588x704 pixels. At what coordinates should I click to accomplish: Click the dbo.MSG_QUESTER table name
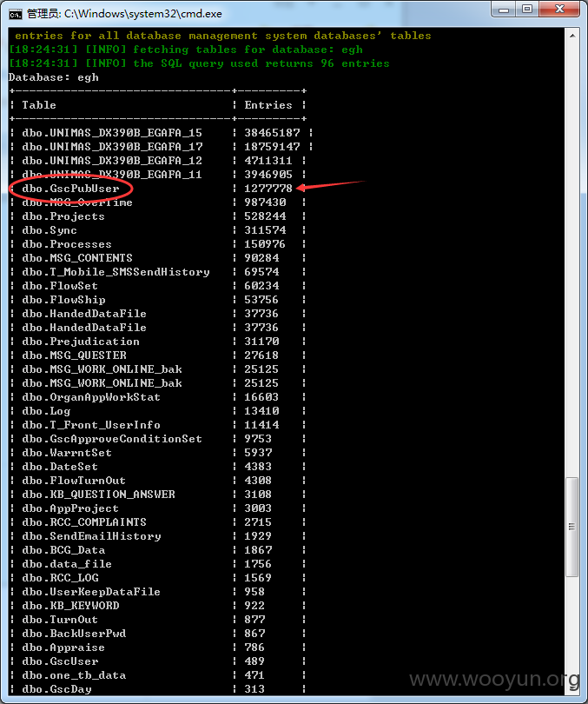coord(74,355)
